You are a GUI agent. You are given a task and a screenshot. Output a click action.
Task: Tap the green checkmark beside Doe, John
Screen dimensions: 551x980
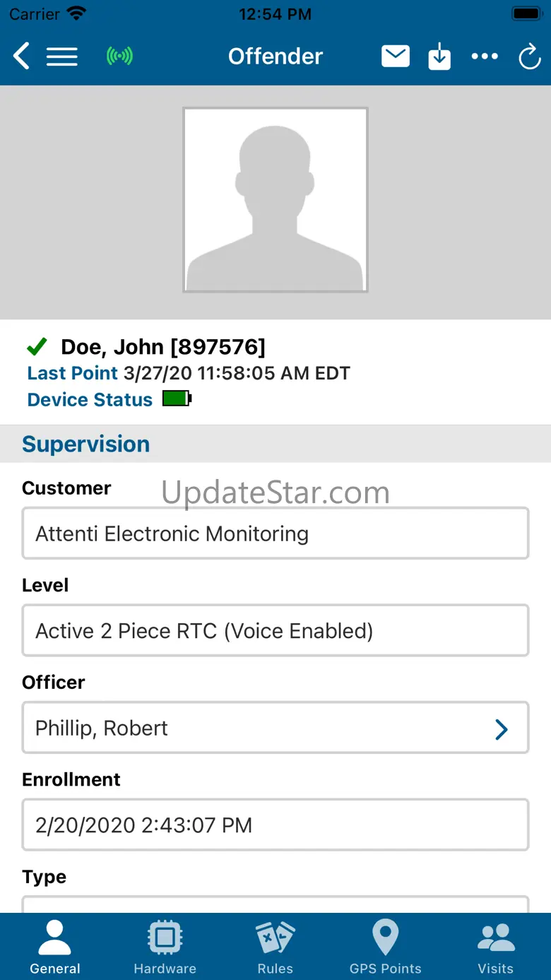pos(37,347)
